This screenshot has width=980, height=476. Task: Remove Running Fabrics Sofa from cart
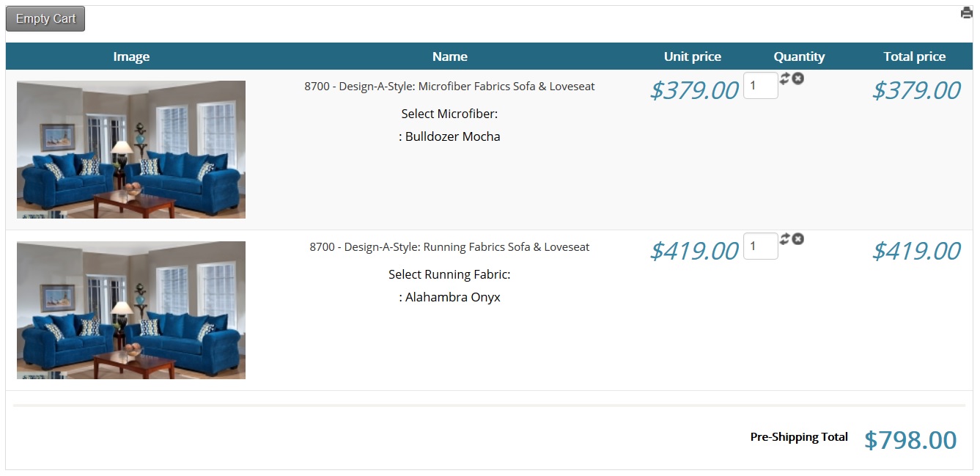[797, 239]
